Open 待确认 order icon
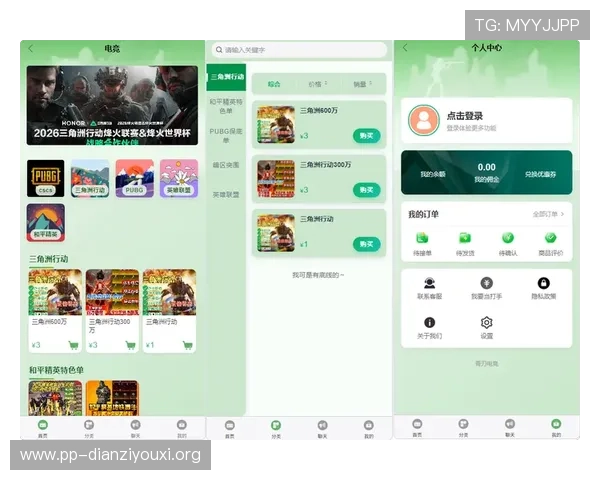 [x=508, y=238]
